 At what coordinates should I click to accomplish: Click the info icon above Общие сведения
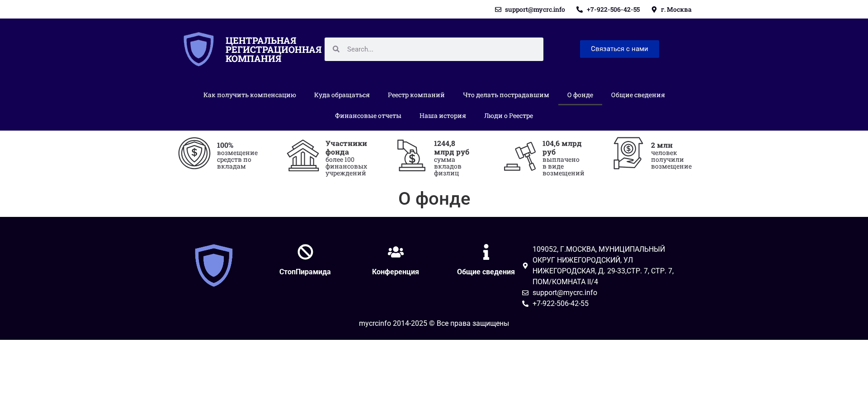[486, 252]
